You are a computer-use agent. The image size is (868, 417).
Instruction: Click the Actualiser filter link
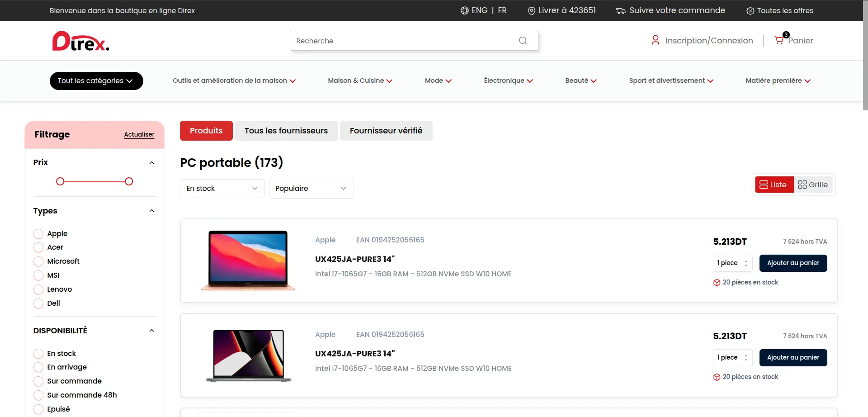[x=139, y=134]
